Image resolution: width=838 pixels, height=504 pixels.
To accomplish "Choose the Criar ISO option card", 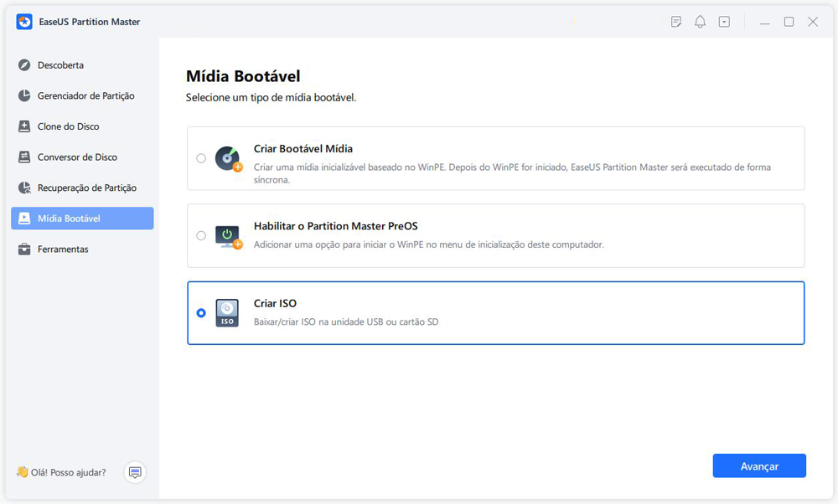I will click(x=496, y=313).
